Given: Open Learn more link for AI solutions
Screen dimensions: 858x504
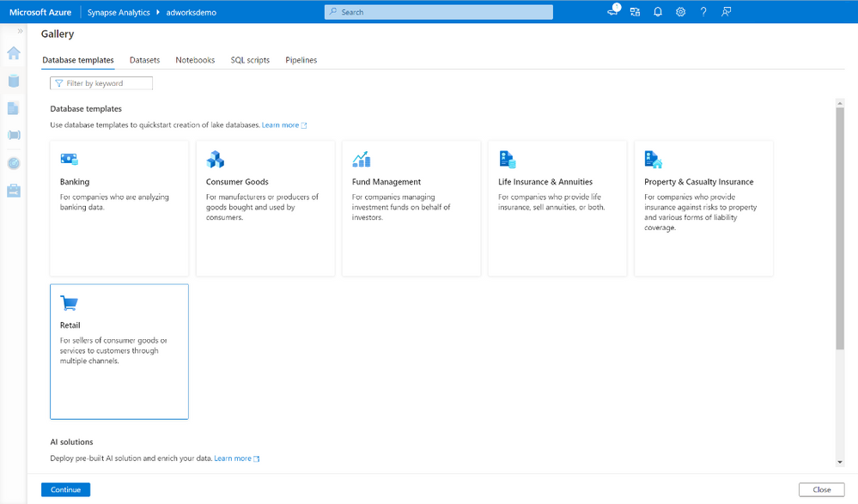Looking at the screenshot, I should [236, 458].
